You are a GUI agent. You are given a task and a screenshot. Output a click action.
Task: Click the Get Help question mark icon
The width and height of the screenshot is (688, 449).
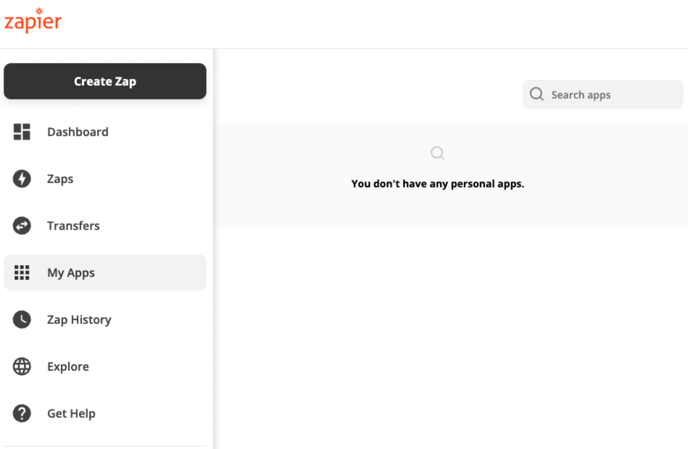pos(22,413)
